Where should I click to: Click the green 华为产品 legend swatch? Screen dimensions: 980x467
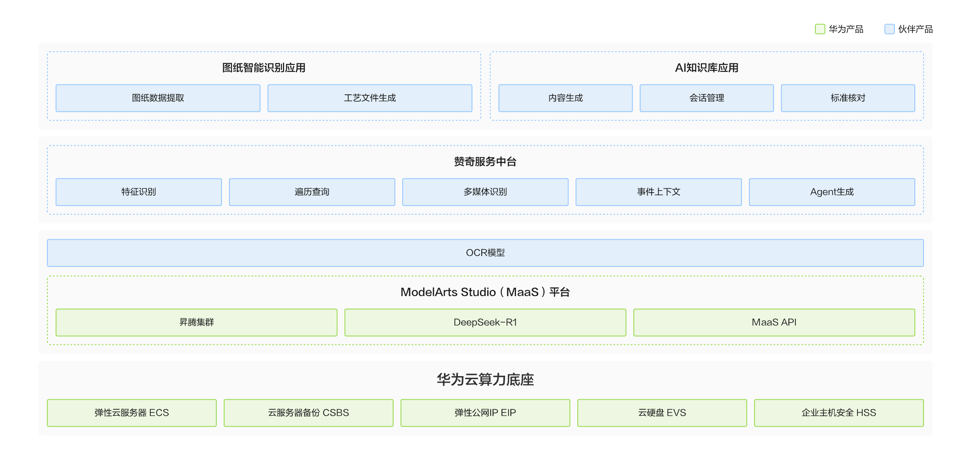(x=820, y=29)
